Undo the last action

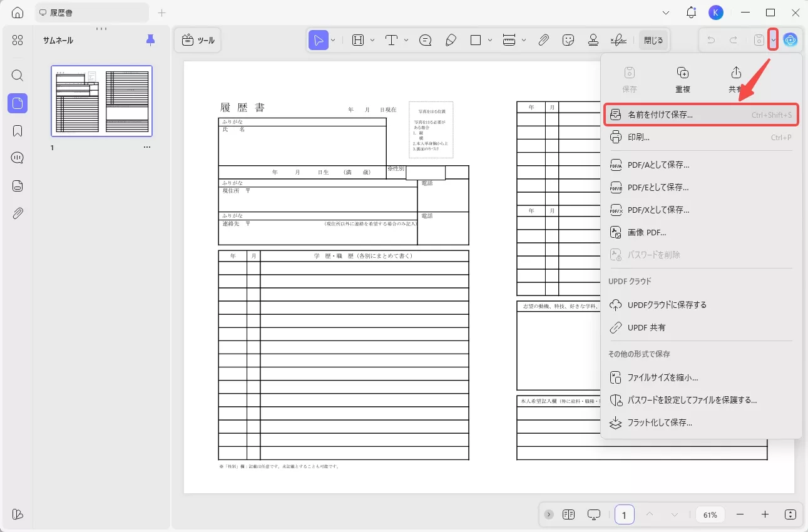point(711,40)
